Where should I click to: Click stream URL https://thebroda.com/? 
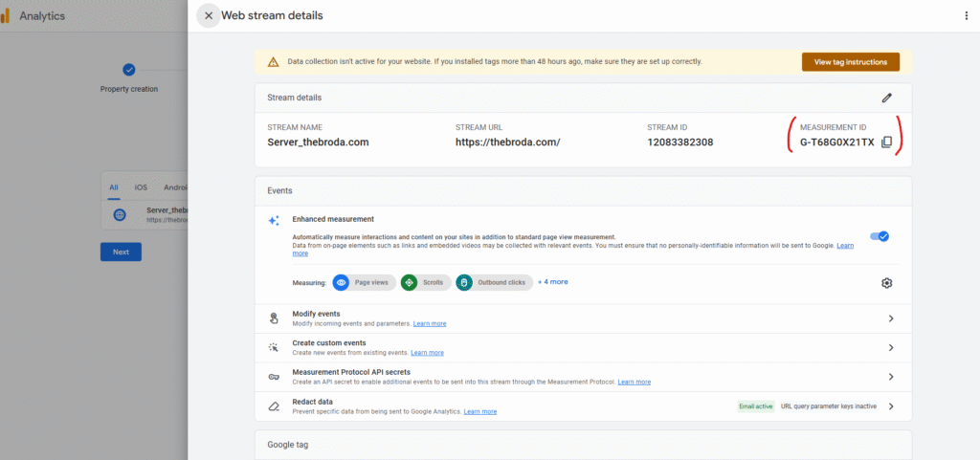[x=507, y=142]
